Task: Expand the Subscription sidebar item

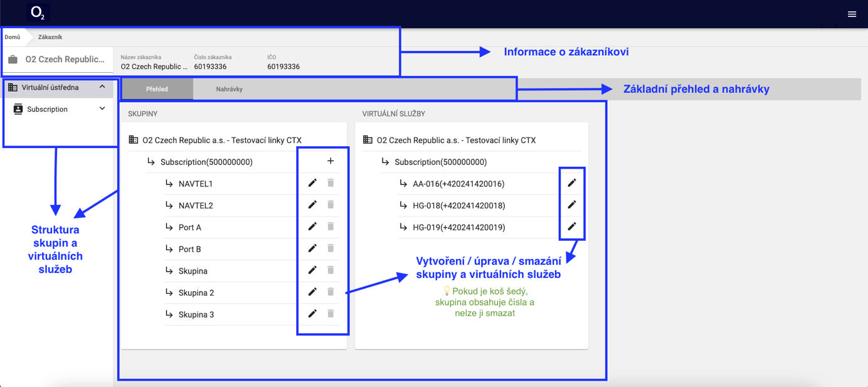Action: point(102,109)
